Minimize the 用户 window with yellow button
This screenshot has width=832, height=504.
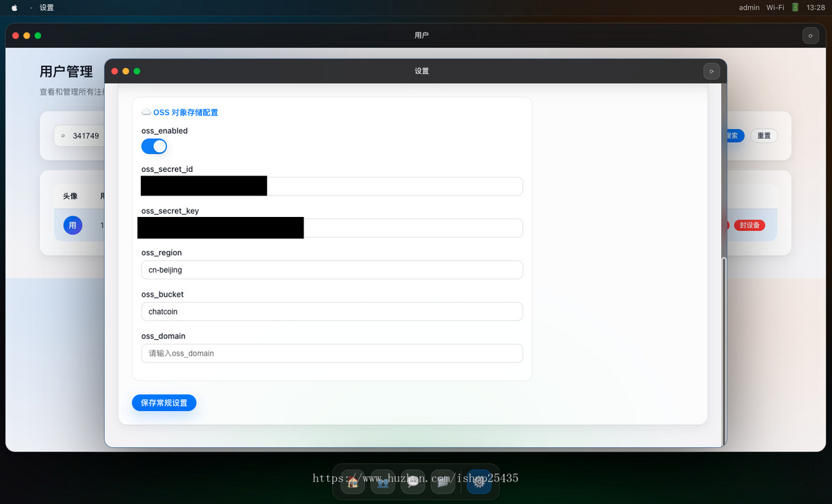(26, 35)
